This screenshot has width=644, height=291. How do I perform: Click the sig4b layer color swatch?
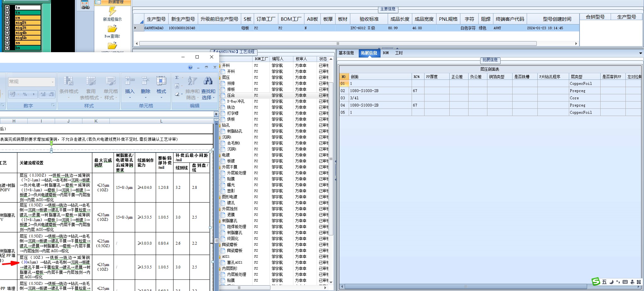tap(28, 33)
